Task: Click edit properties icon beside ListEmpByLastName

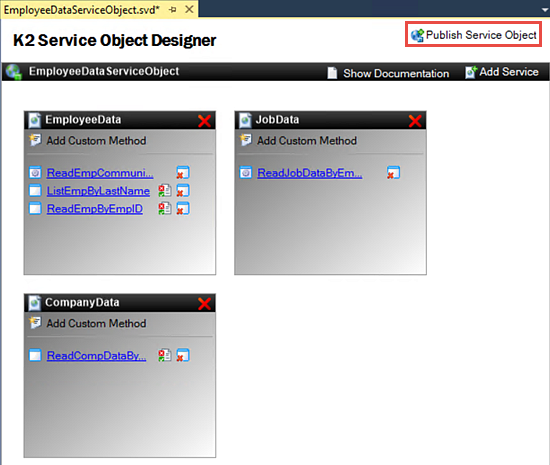Action: point(165,190)
